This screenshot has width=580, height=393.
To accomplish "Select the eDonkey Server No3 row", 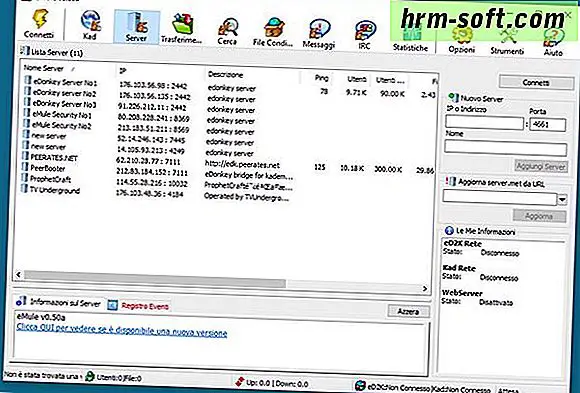I will click(x=64, y=104).
